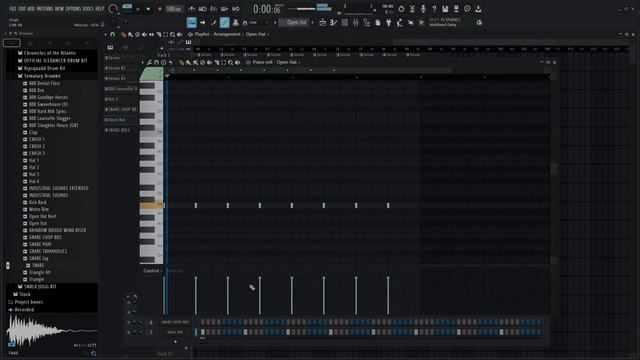Image resolution: width=640 pixels, height=360 pixels.
Task: Select the Playlist paint brush tool
Action: (130, 35)
